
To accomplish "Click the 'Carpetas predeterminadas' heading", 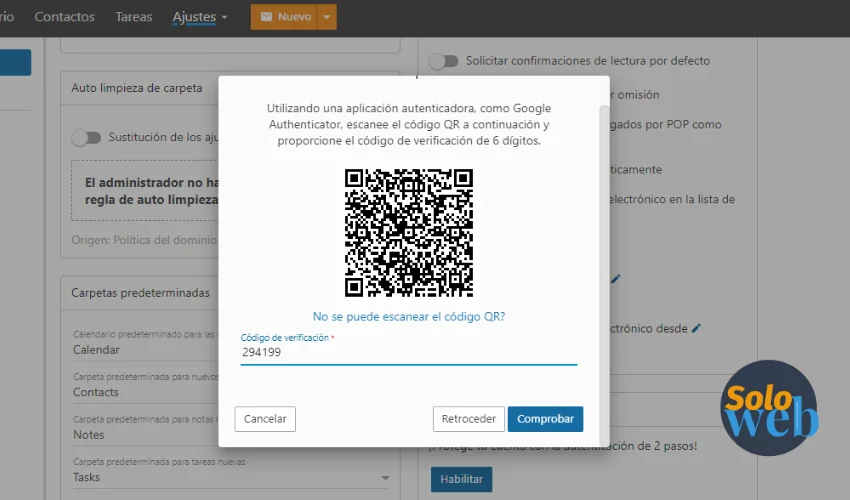I will pos(140,293).
